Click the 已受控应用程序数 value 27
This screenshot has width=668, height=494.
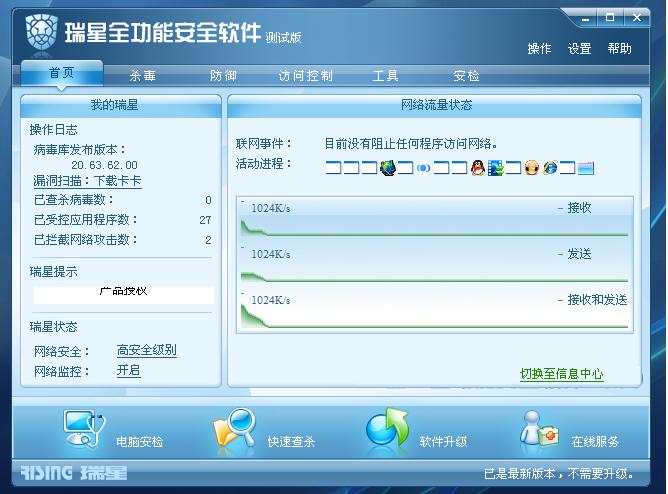205,220
